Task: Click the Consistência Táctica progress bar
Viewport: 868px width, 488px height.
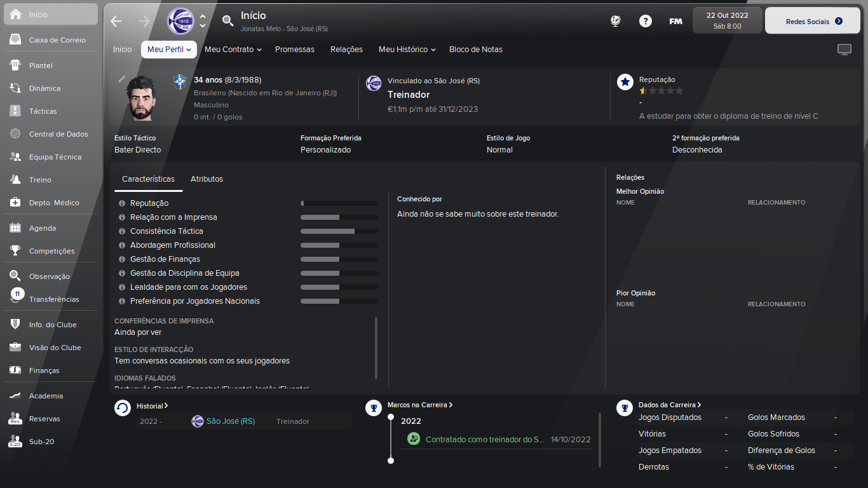Action: pos(339,231)
